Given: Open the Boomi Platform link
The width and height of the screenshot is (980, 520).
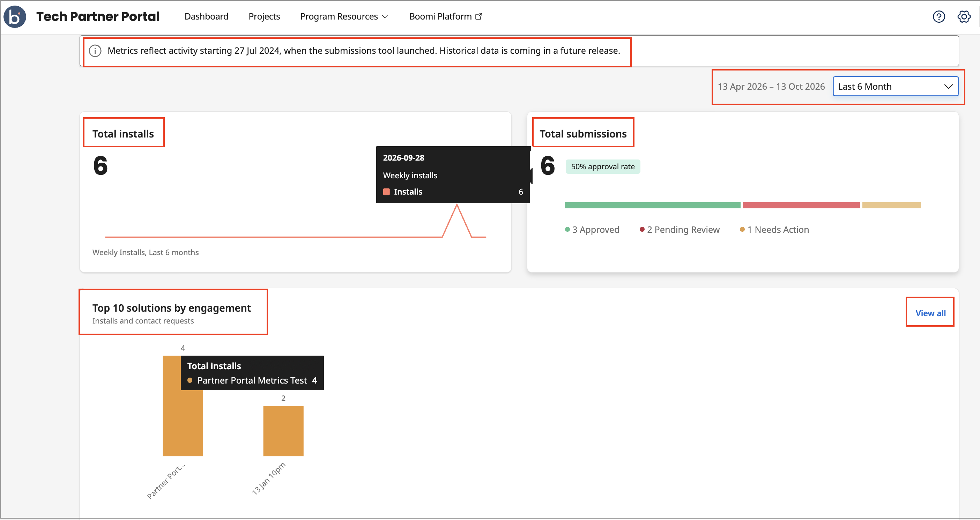Looking at the screenshot, I should [x=445, y=16].
